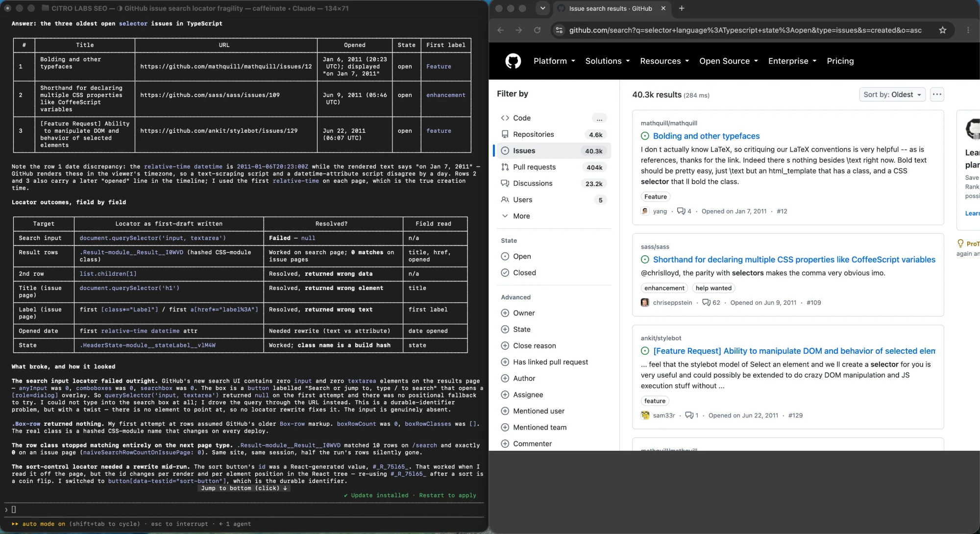Click chriseppstein's avatar image
980x534 pixels.
click(x=645, y=303)
